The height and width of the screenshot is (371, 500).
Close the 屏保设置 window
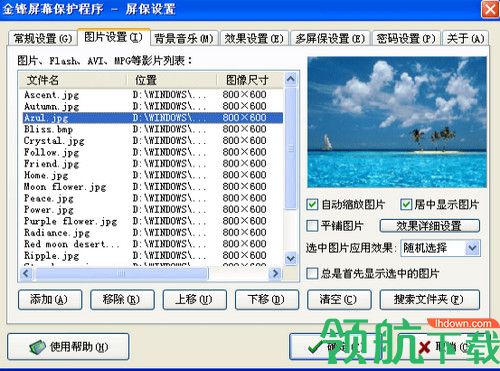pos(490,9)
